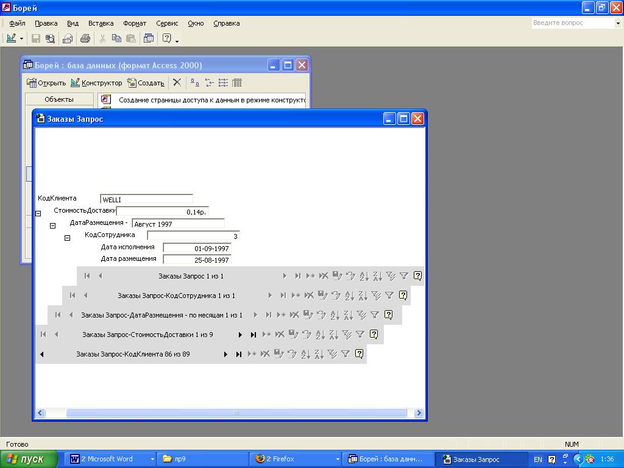Open the help question box dropdown arrow
This screenshot has height=468, width=624.
[618, 23]
